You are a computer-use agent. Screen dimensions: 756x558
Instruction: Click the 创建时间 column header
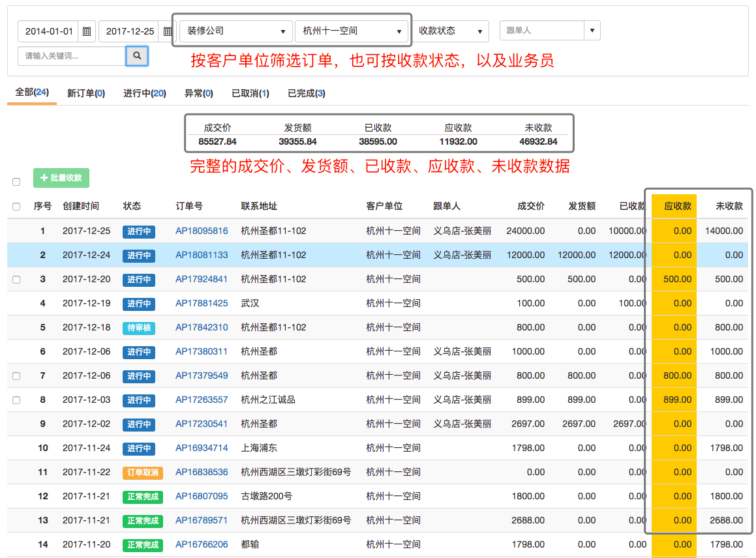81,206
